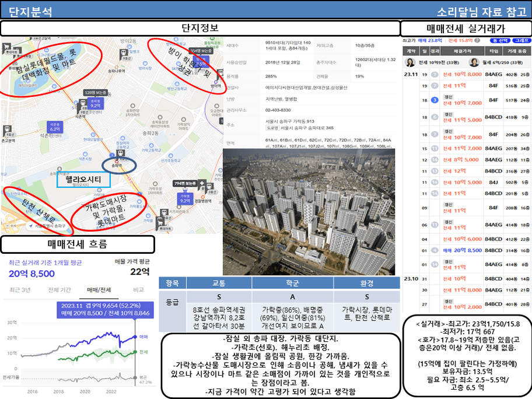This screenshot has width=532, height=399.
Task: Click the 전세 8억 5,000 transaction price
Action: (461, 159)
